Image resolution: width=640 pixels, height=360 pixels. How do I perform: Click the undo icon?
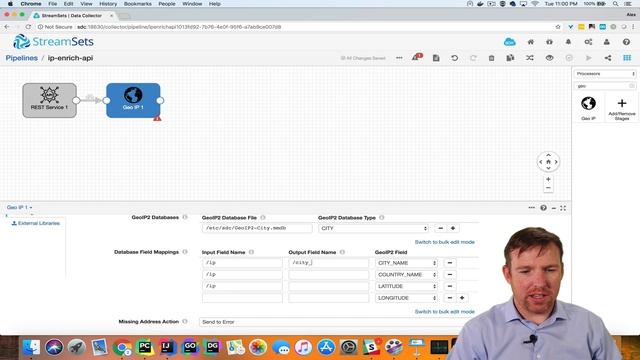pyautogui.click(x=454, y=58)
